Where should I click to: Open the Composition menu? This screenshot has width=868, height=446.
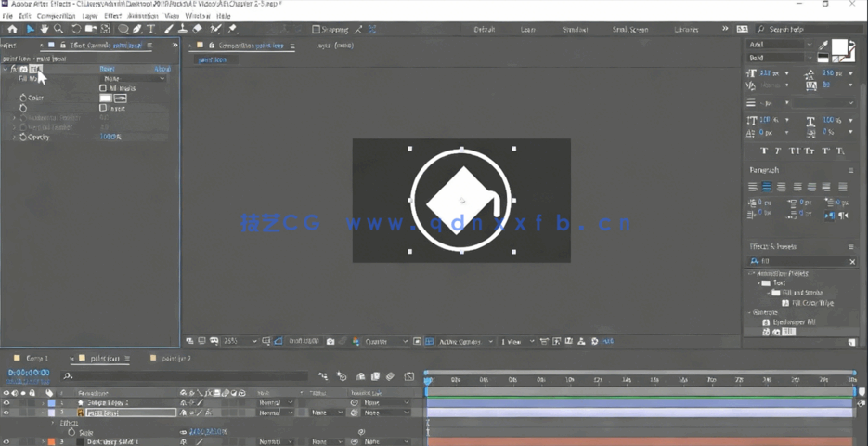pos(56,16)
